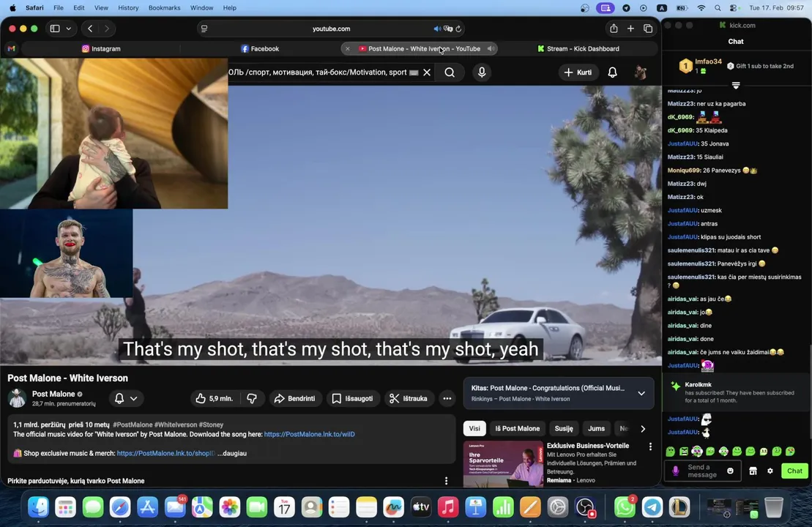Show more filter chips with right arrow
This screenshot has height=527, width=812.
[643, 429]
